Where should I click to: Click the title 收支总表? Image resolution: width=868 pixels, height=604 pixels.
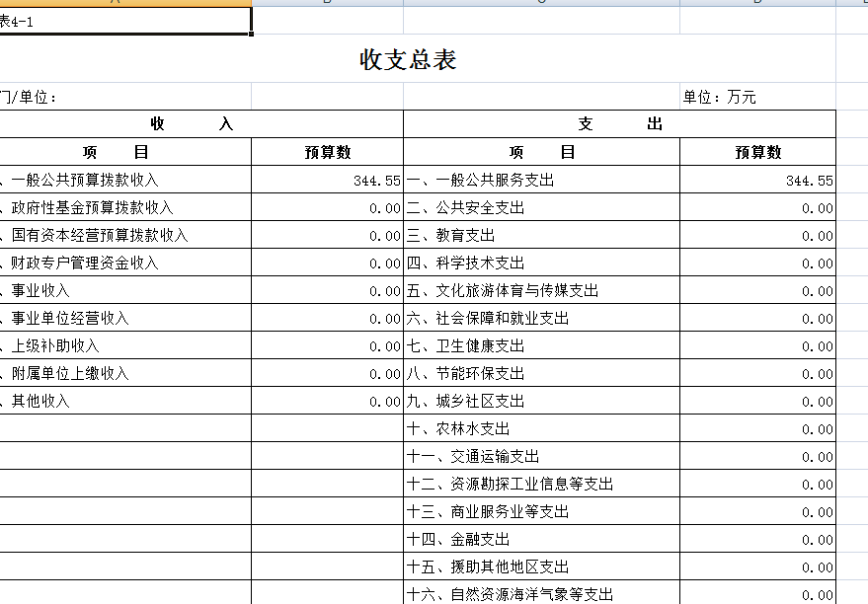(408, 59)
